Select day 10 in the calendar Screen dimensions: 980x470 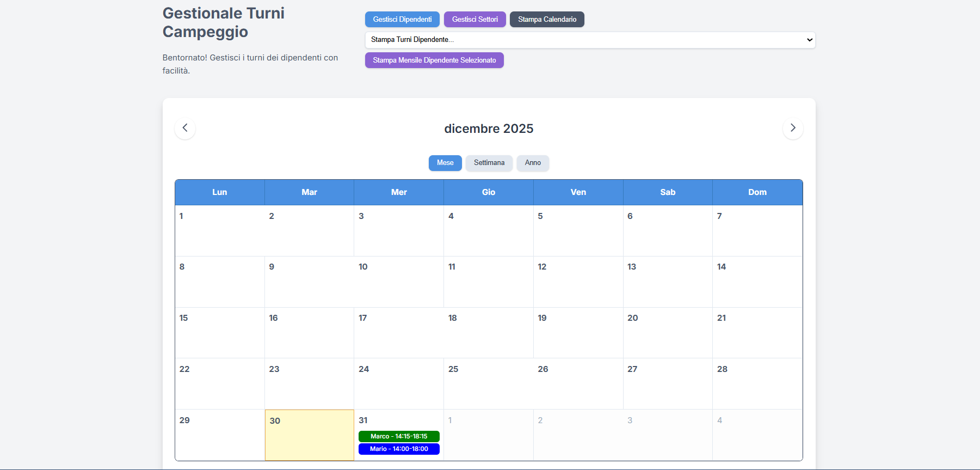tap(399, 282)
